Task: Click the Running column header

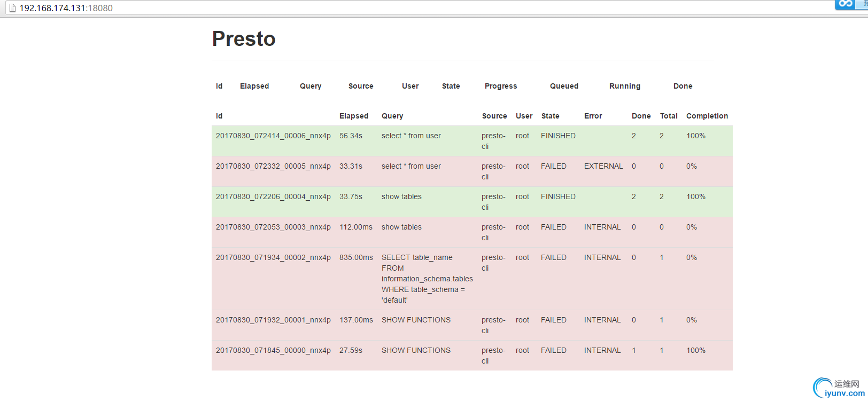Action: coord(625,86)
